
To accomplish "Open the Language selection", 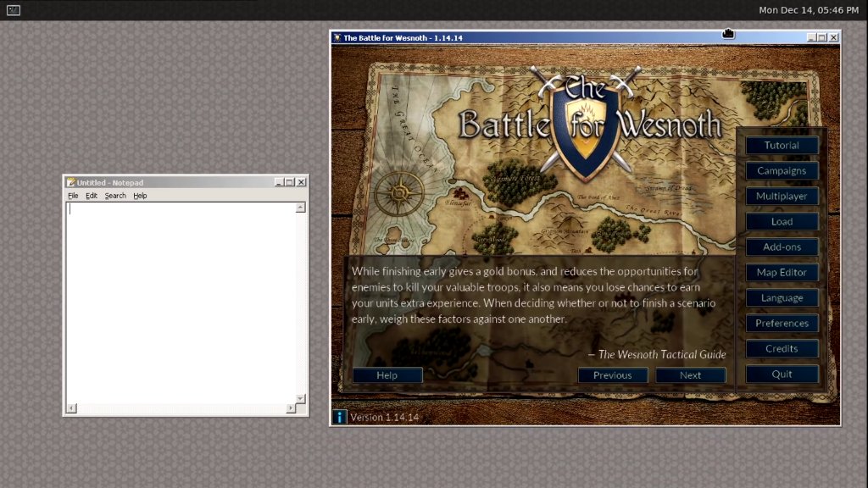I will pos(782,298).
